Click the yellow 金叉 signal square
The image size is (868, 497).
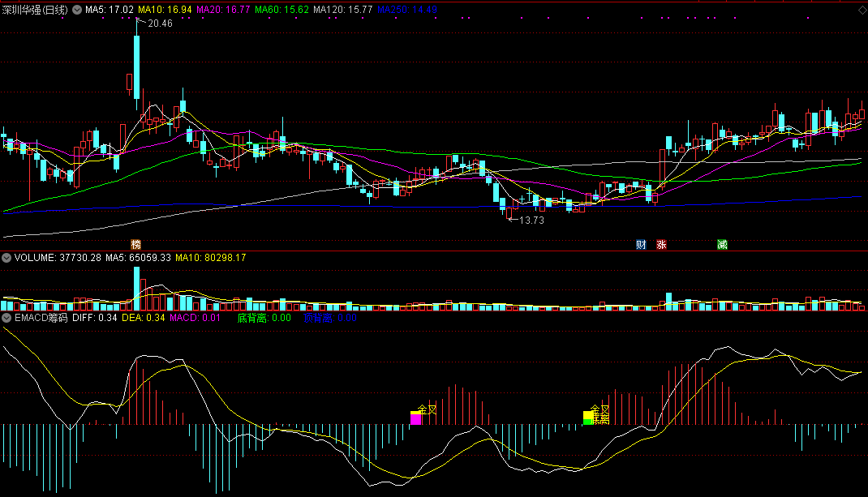(588, 415)
